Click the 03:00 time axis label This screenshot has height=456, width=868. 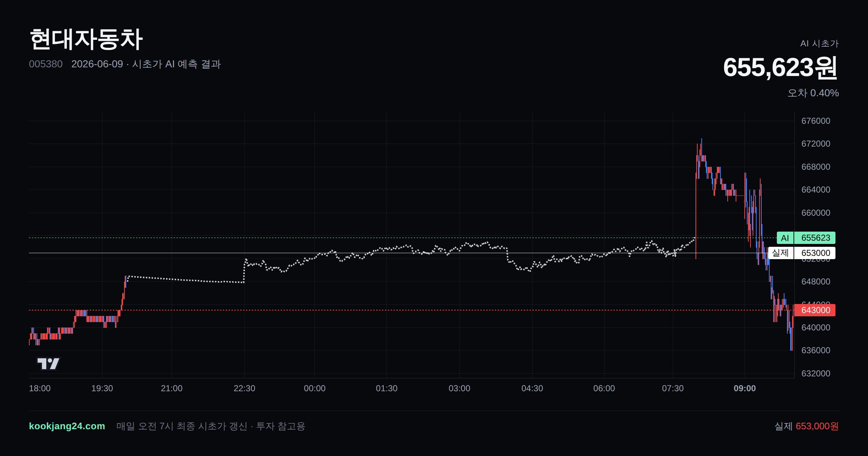459,388
